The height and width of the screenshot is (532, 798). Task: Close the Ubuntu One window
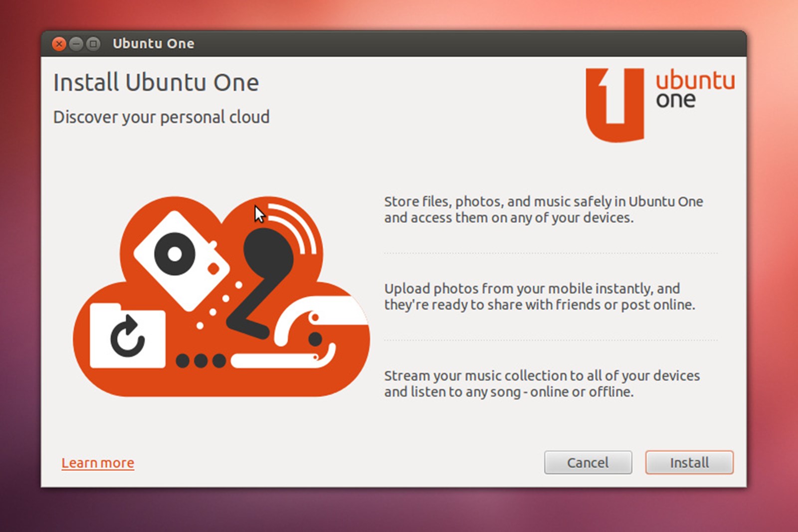click(59, 44)
